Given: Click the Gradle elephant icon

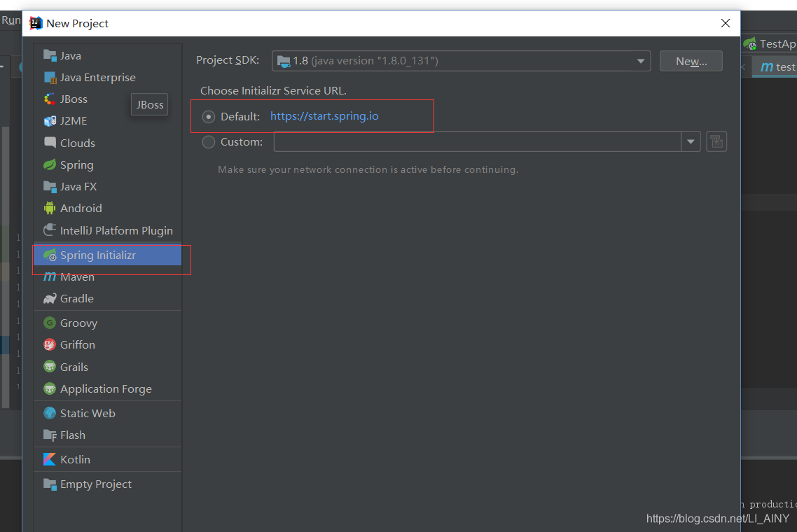Looking at the screenshot, I should pyautogui.click(x=50, y=299).
